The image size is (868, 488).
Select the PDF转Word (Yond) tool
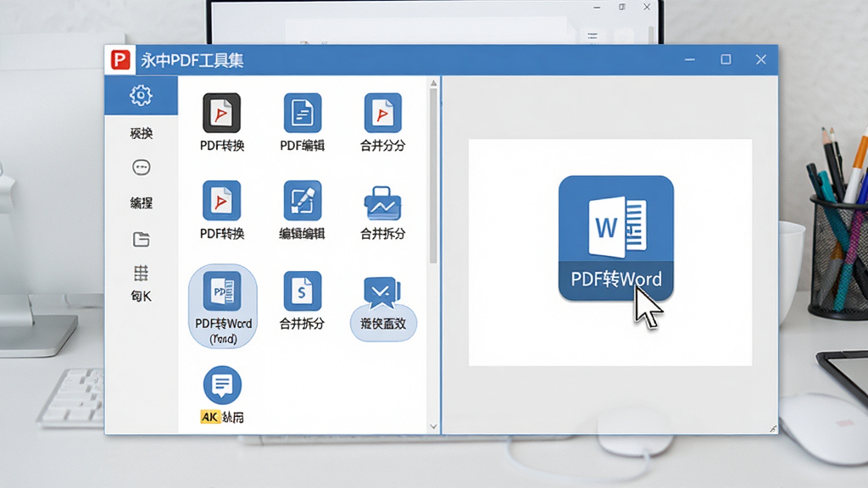pos(223,306)
